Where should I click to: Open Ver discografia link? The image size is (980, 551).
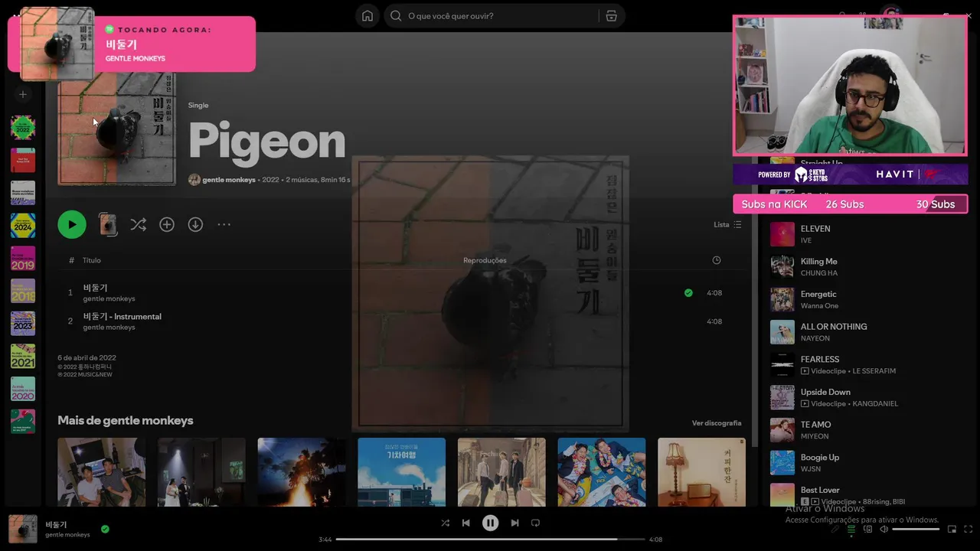tap(717, 423)
